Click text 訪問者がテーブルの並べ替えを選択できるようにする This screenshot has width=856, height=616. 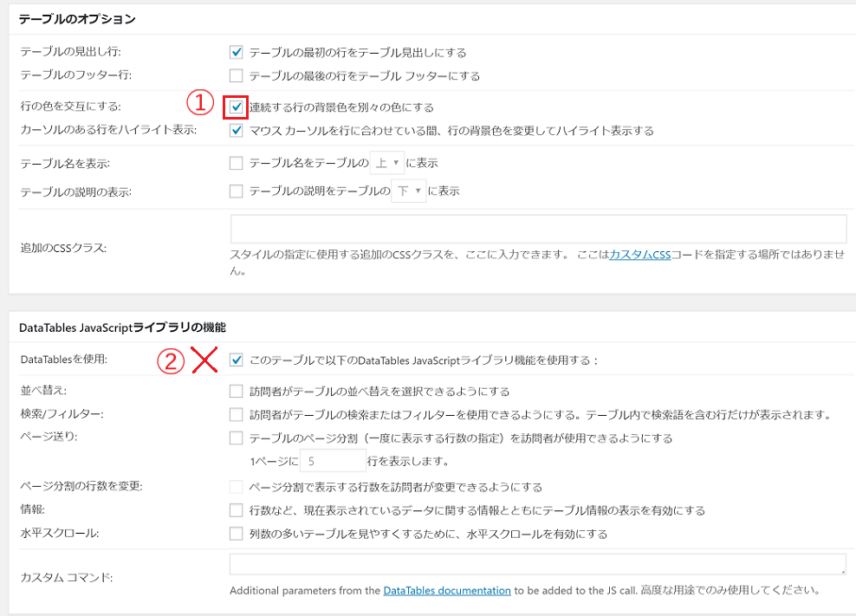(379, 392)
